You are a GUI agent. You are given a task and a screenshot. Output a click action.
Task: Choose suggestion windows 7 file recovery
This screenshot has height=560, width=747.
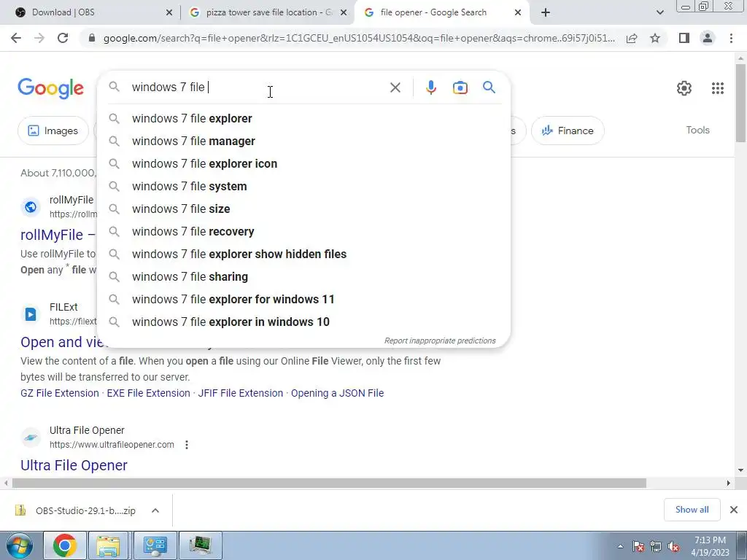pos(303,231)
